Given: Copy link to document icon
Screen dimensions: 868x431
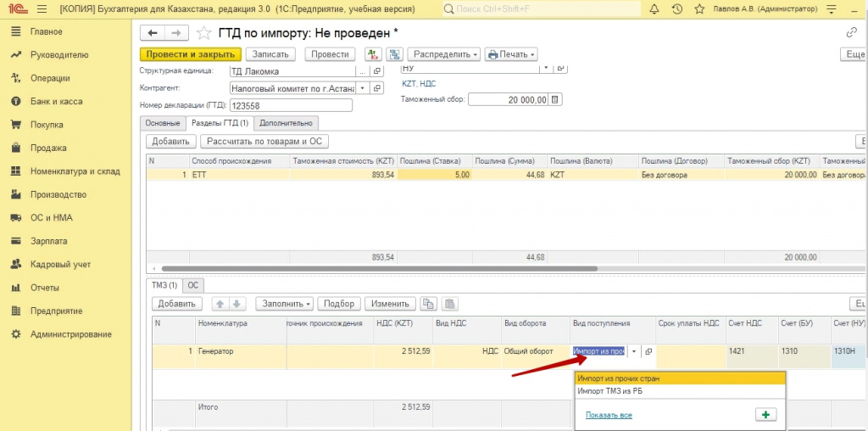Looking at the screenshot, I should 852,33.
